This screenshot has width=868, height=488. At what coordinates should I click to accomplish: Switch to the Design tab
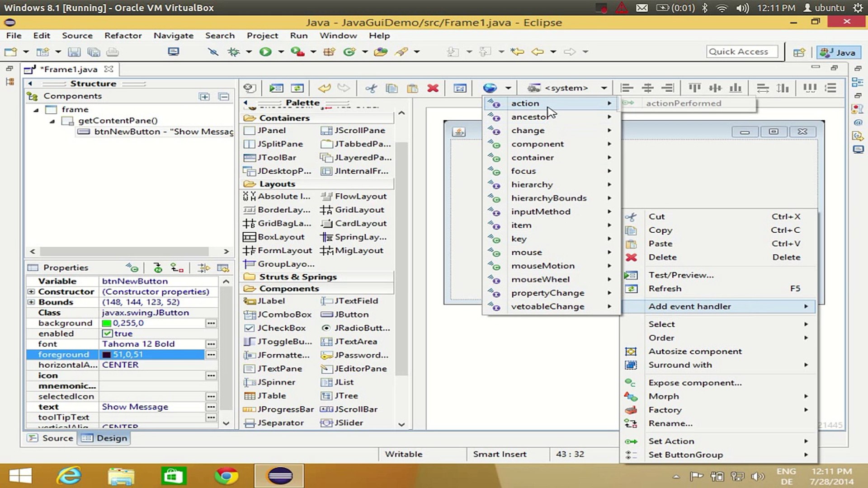pos(104,438)
